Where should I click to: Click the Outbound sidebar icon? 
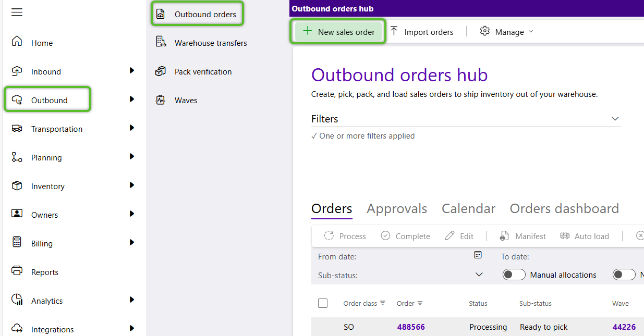[x=17, y=99]
